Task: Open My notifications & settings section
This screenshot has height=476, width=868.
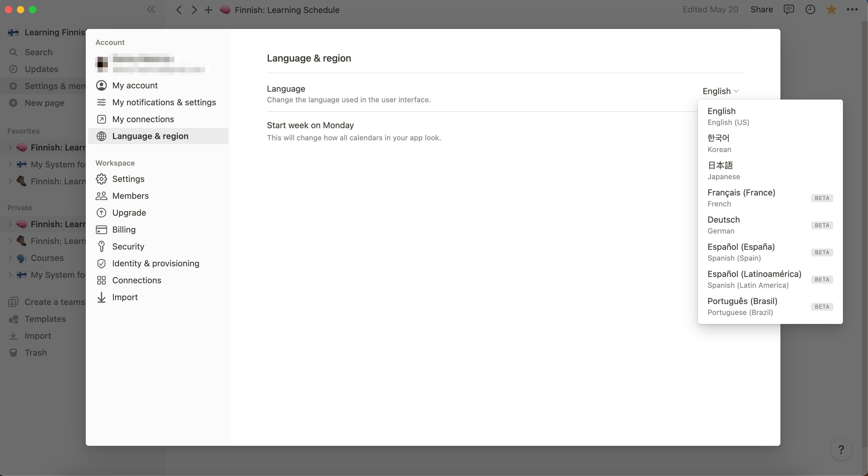Action: [164, 102]
